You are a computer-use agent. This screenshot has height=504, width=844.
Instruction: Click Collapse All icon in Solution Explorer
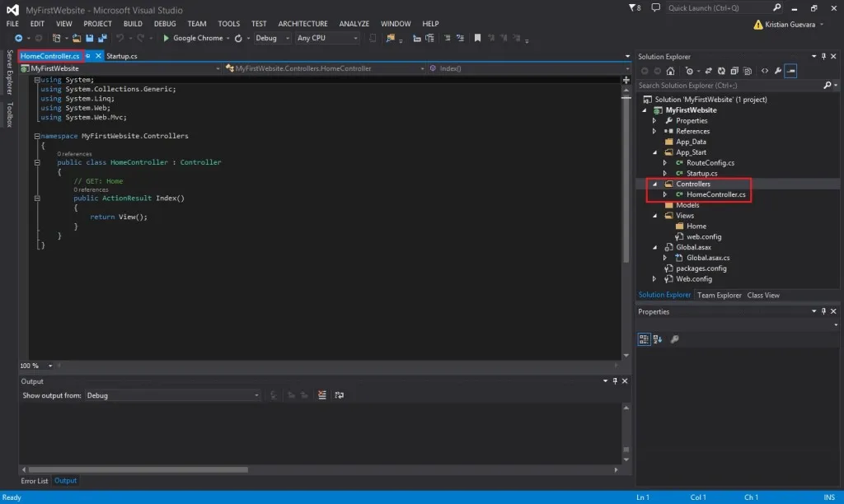pos(734,71)
